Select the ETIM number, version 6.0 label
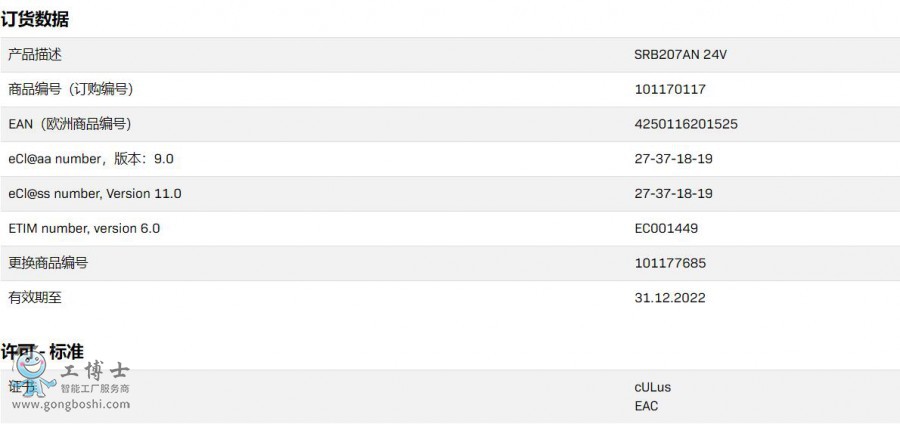The image size is (900, 424). (84, 228)
